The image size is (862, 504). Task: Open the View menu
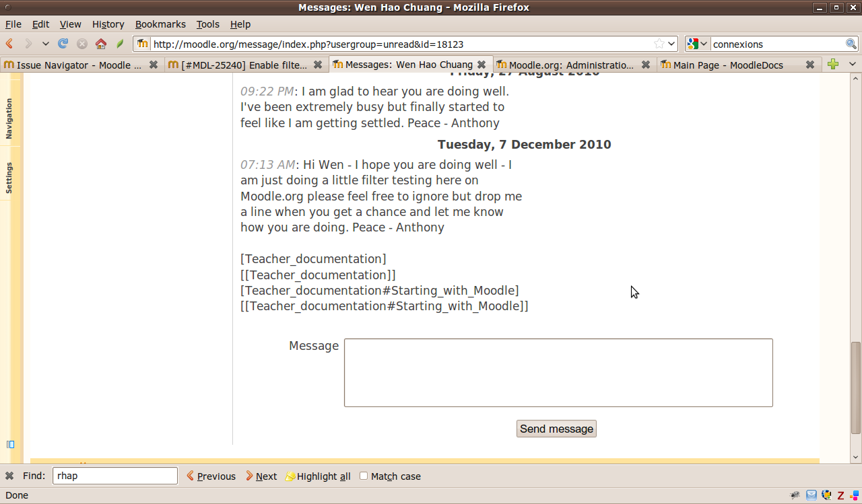pos(71,24)
